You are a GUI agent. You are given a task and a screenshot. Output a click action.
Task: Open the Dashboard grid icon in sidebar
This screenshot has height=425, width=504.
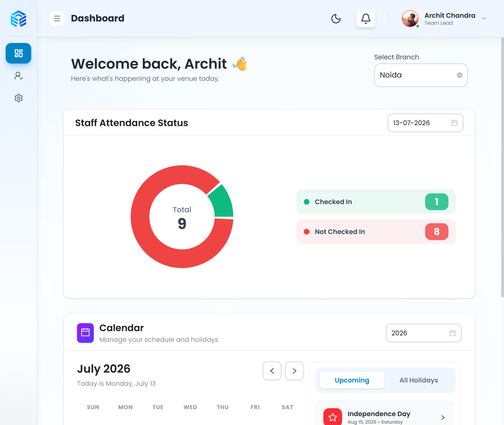[x=19, y=53]
